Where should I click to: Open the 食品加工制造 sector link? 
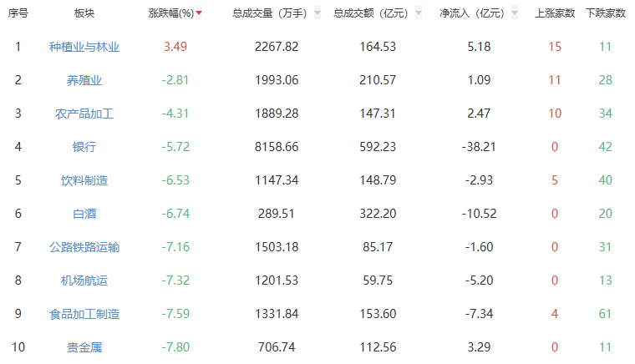84,314
